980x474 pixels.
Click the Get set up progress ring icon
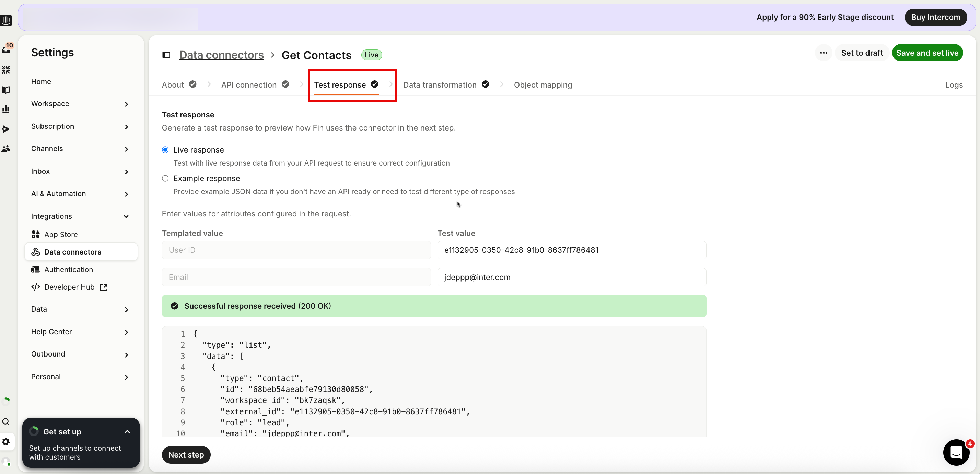(34, 431)
